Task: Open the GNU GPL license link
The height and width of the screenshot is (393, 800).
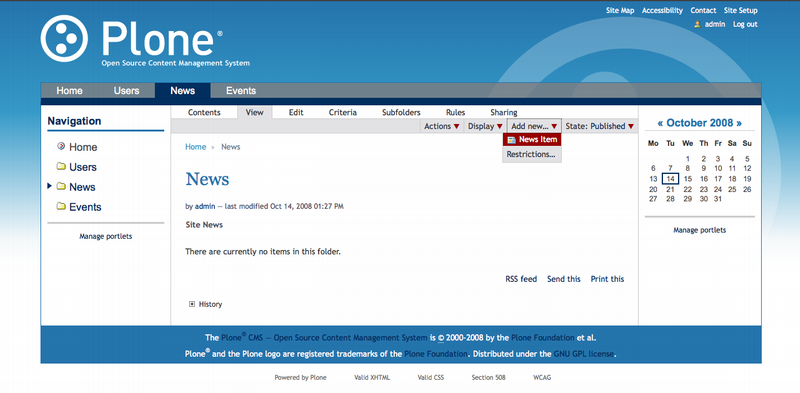Action: pos(584,354)
